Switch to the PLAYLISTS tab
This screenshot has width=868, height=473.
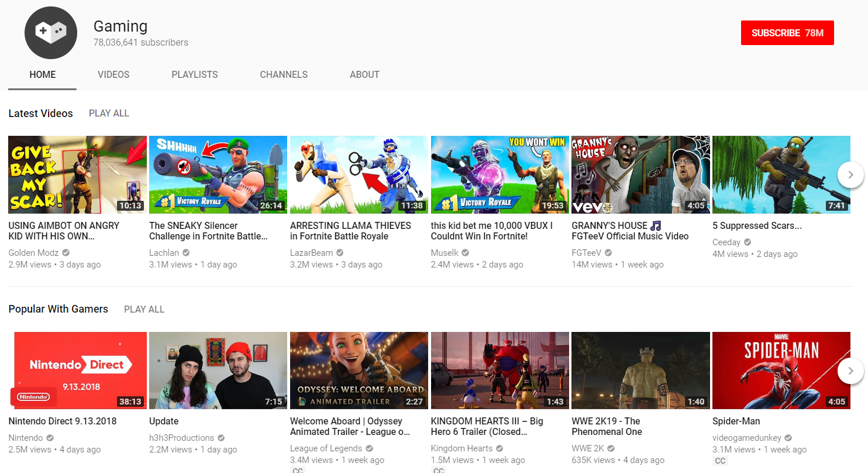click(195, 75)
